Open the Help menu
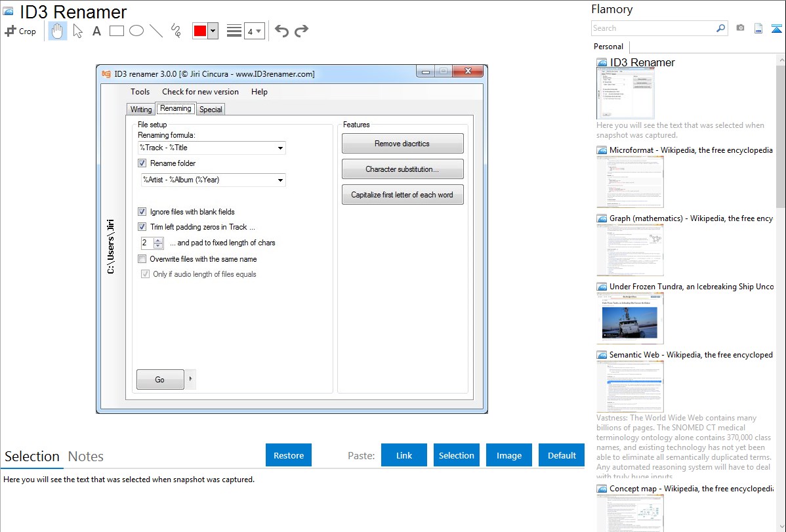Image resolution: width=786 pixels, height=532 pixels. [259, 92]
